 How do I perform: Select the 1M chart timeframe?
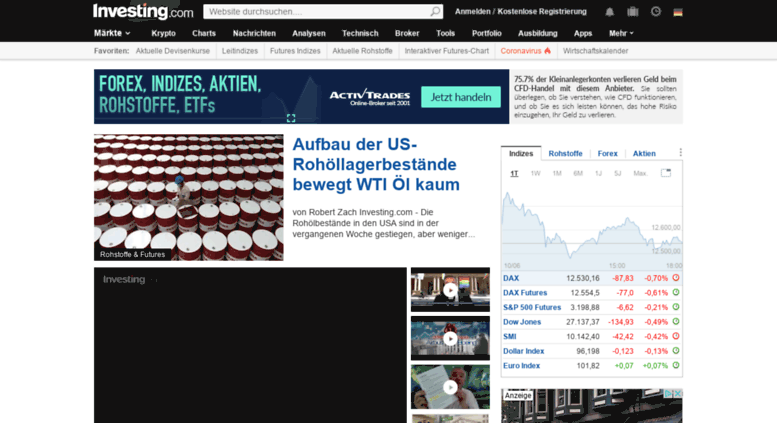[557, 173]
